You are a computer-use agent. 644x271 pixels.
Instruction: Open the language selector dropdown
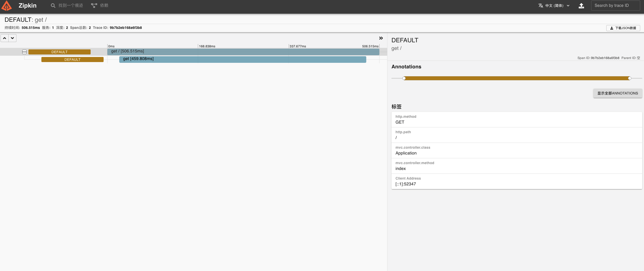(x=554, y=6)
